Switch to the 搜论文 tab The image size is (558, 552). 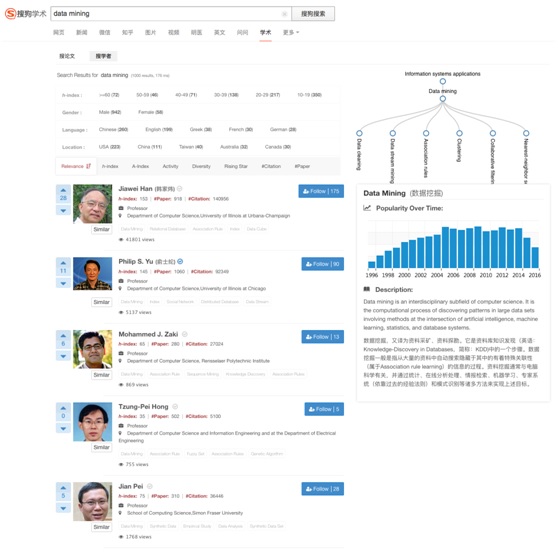[67, 56]
